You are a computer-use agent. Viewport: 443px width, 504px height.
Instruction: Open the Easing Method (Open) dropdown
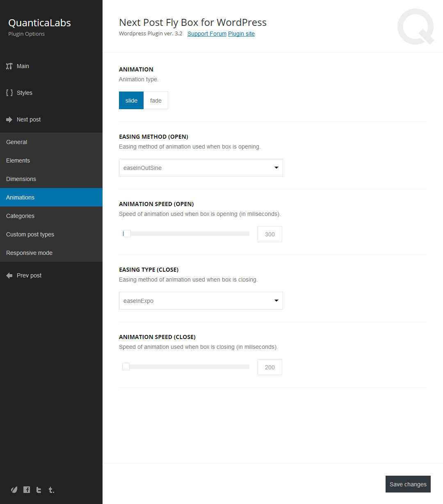click(x=201, y=168)
